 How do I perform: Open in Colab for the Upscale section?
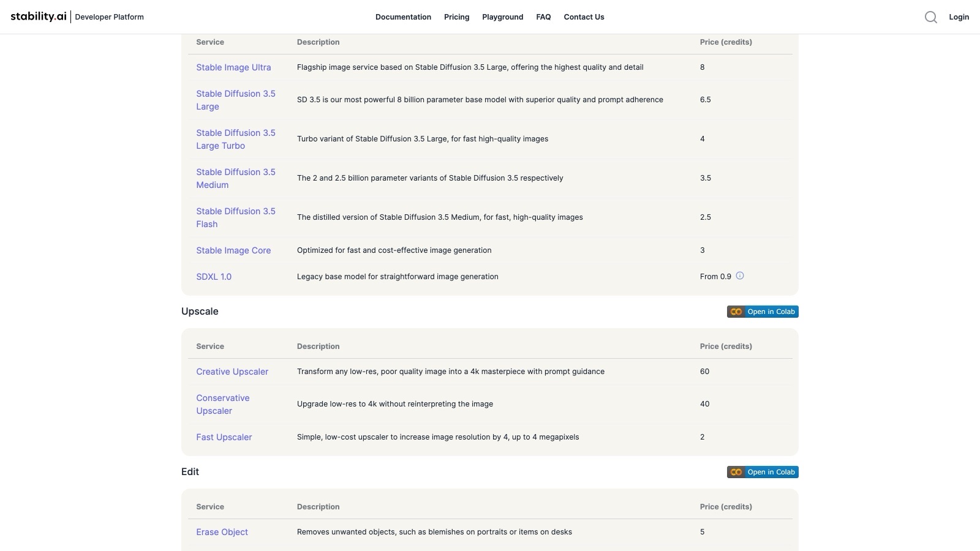pyautogui.click(x=763, y=312)
